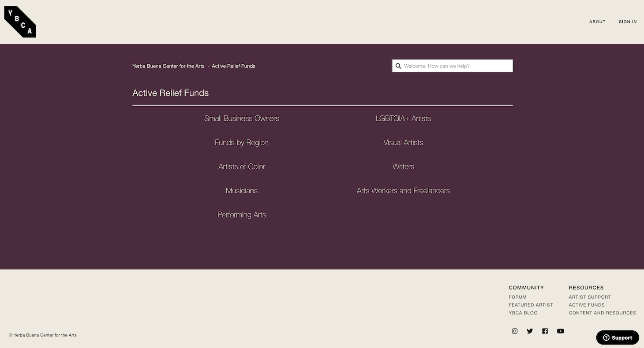Open Featured Artist footer link

(531, 305)
